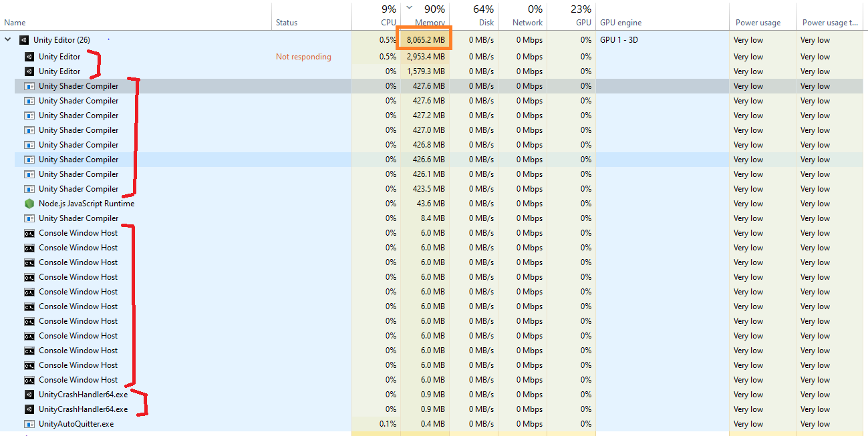Click the orange Not responding status text
The width and height of the screenshot is (868, 436).
pos(303,57)
